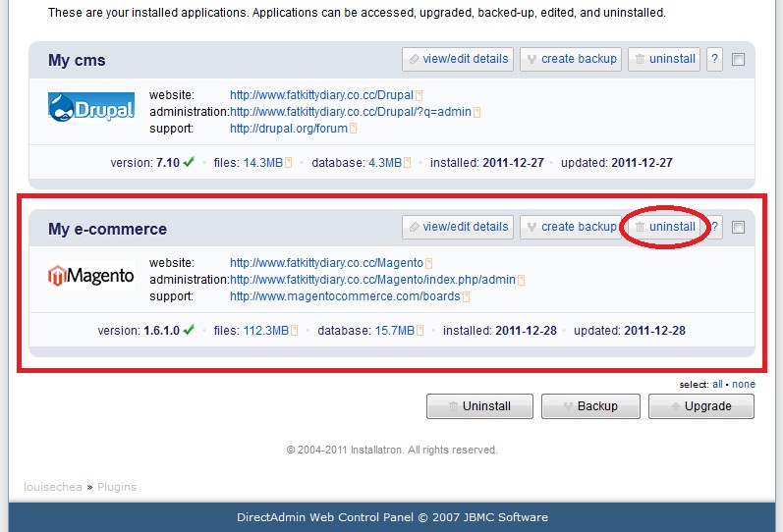Open Drupal files size 14.3MB
Viewport: 783px width, 532px height.
[263, 163]
